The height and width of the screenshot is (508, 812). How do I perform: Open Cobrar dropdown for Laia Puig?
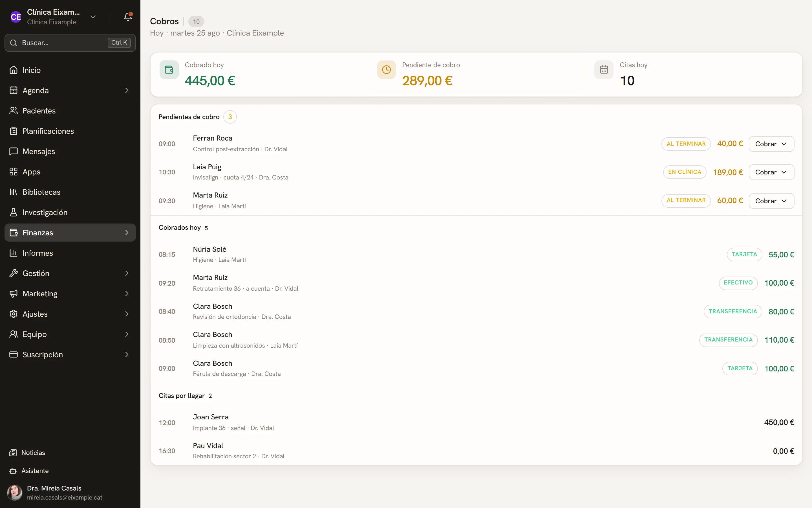tap(771, 172)
